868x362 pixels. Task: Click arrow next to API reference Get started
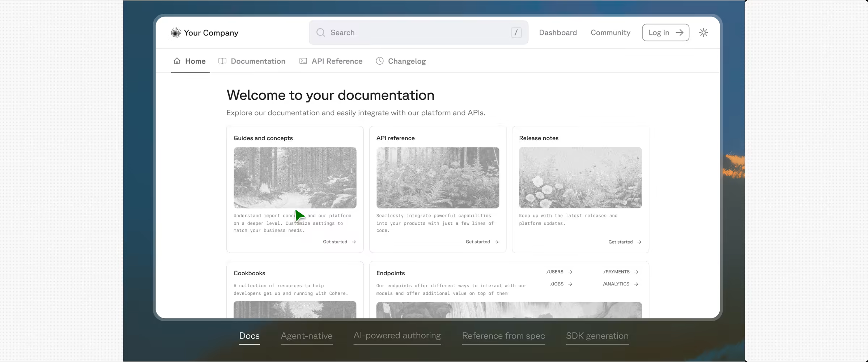coord(497,242)
